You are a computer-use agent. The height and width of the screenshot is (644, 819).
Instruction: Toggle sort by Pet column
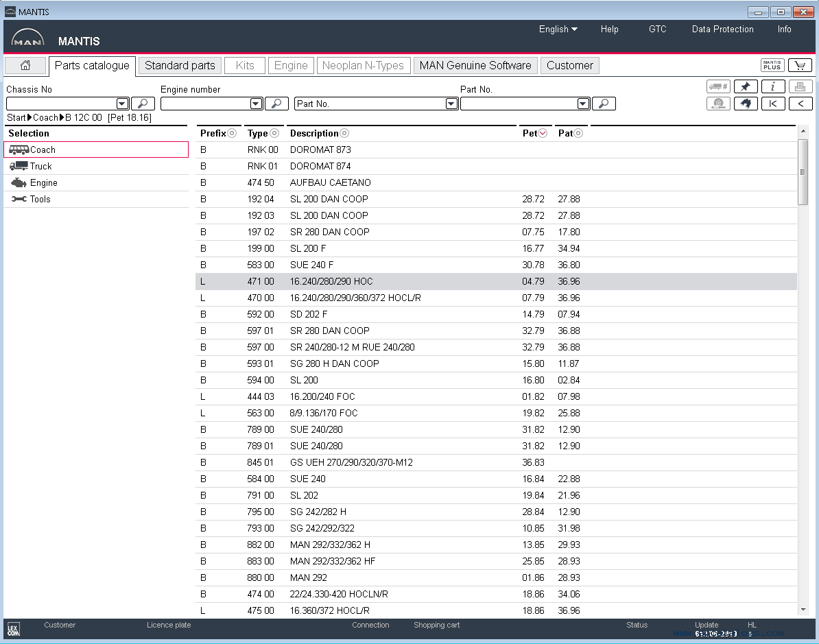click(543, 133)
